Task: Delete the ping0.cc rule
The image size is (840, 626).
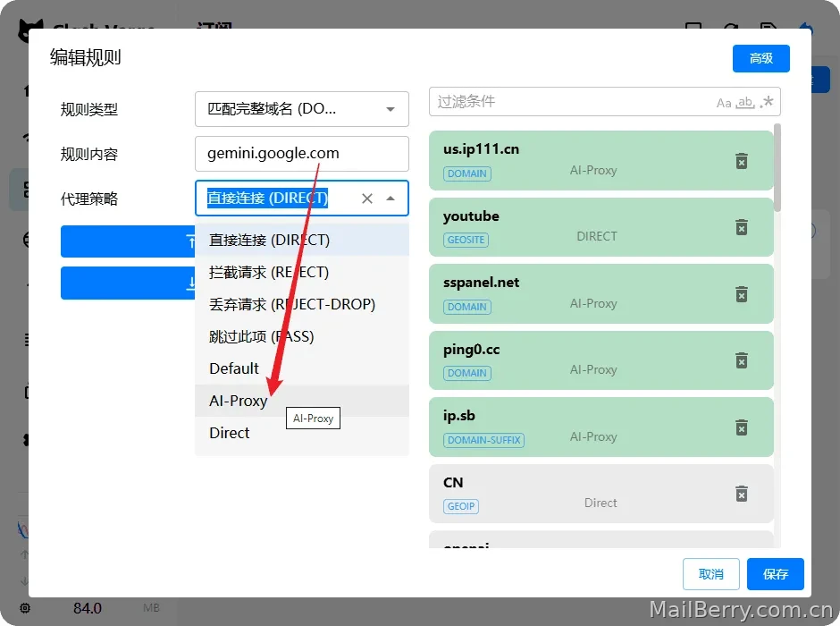Action: [x=742, y=360]
